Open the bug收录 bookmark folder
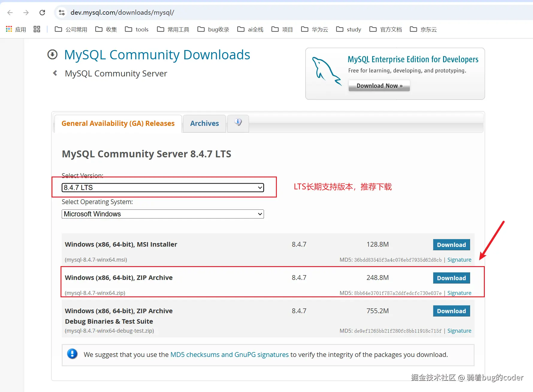The image size is (533, 392). [x=213, y=29]
